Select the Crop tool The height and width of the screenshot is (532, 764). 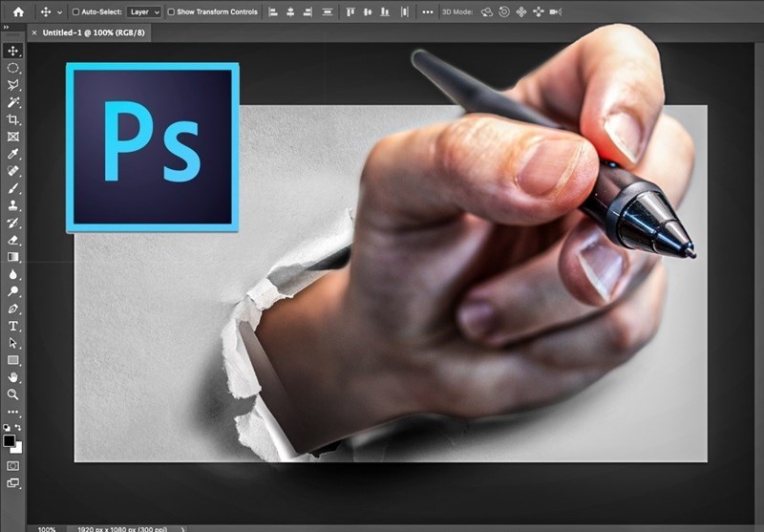tap(12, 119)
